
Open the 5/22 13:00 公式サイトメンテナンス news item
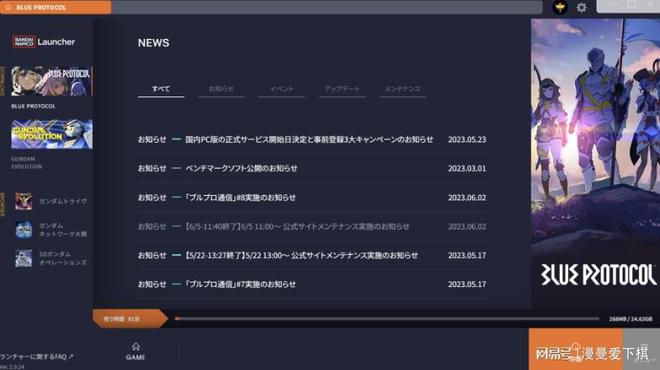click(312, 256)
